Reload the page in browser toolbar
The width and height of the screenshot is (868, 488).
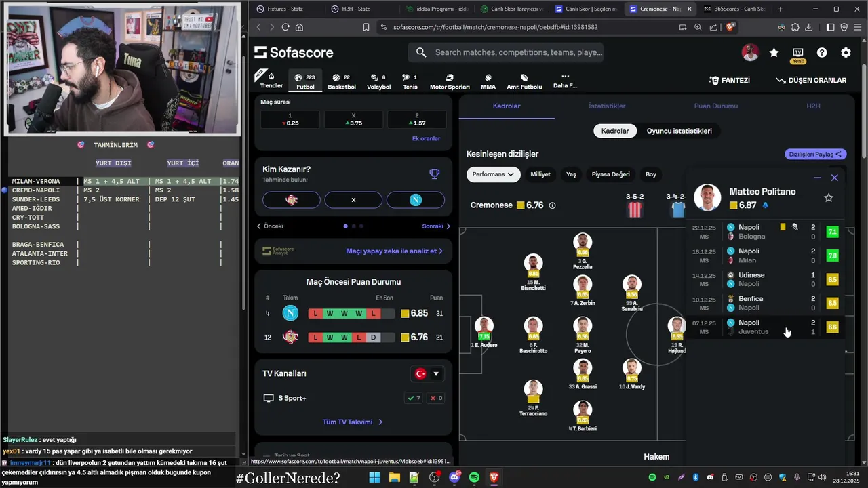tap(285, 27)
